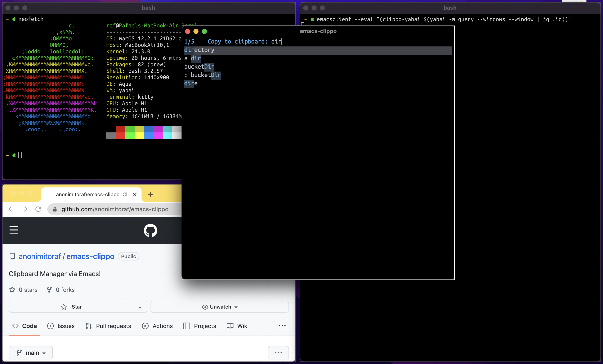Open the Pull requests tab

pyautogui.click(x=113, y=326)
